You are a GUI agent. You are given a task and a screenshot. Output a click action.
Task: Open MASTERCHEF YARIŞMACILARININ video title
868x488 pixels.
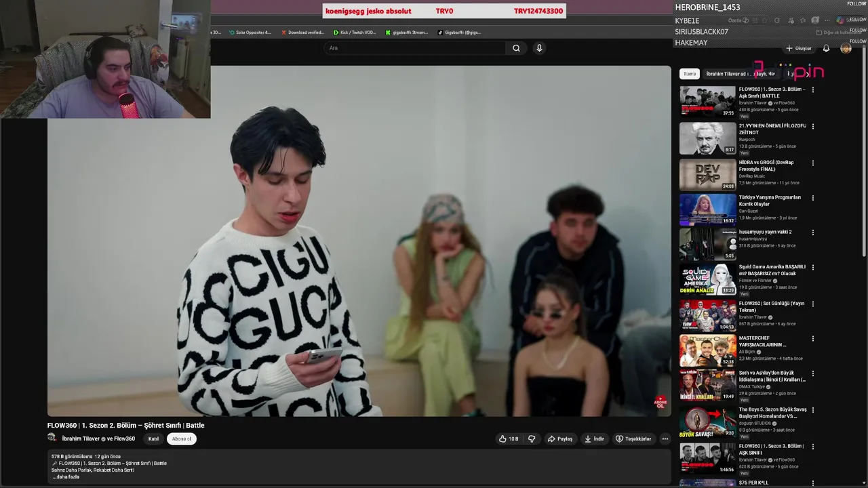[x=764, y=341]
